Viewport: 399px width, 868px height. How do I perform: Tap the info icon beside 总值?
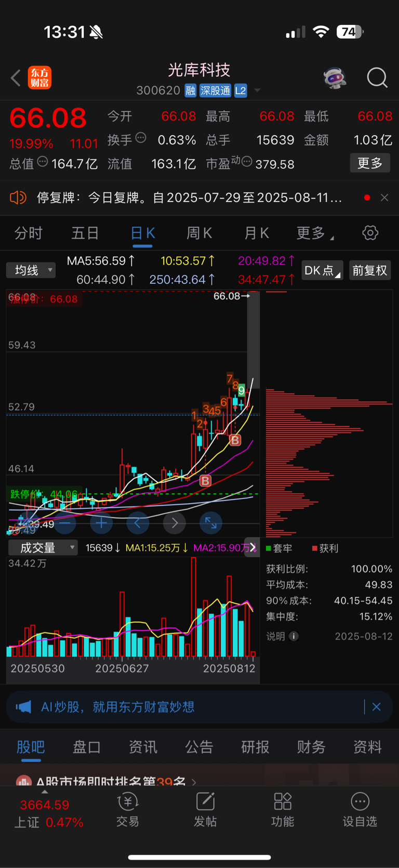click(43, 162)
